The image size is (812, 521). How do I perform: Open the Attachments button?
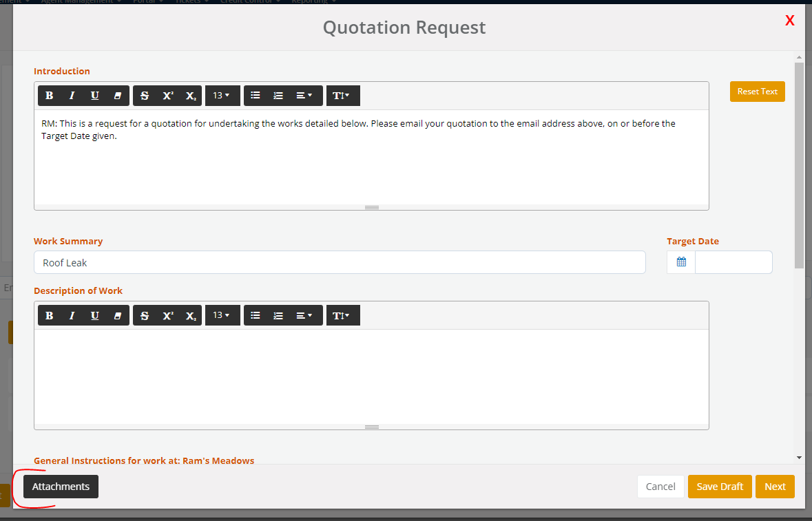pyautogui.click(x=61, y=487)
